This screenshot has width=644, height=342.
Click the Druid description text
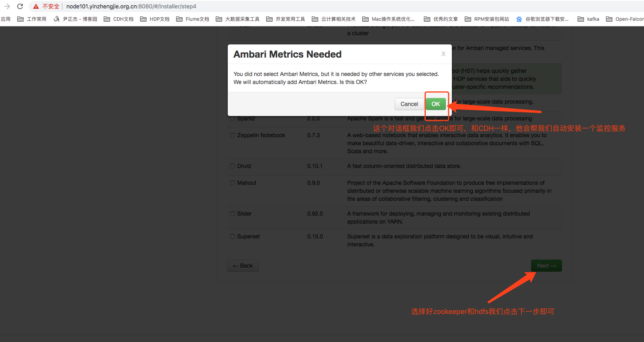404,166
